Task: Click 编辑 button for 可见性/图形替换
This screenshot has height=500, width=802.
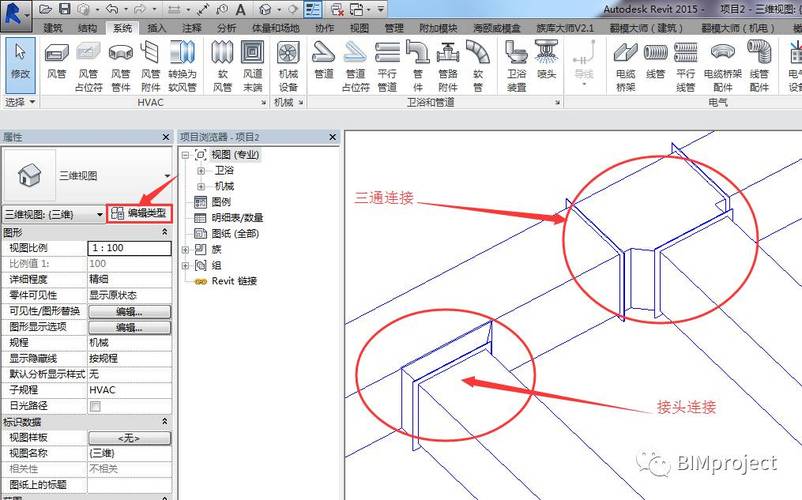Action: click(129, 311)
